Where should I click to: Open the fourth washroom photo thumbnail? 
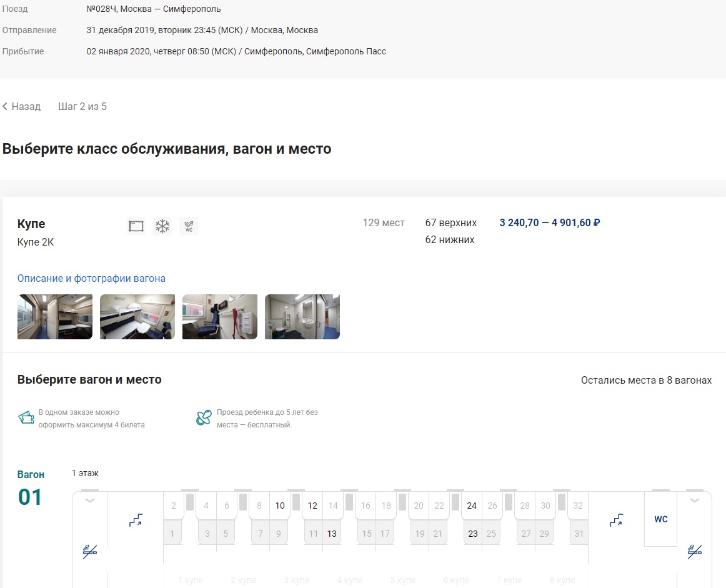pos(302,317)
